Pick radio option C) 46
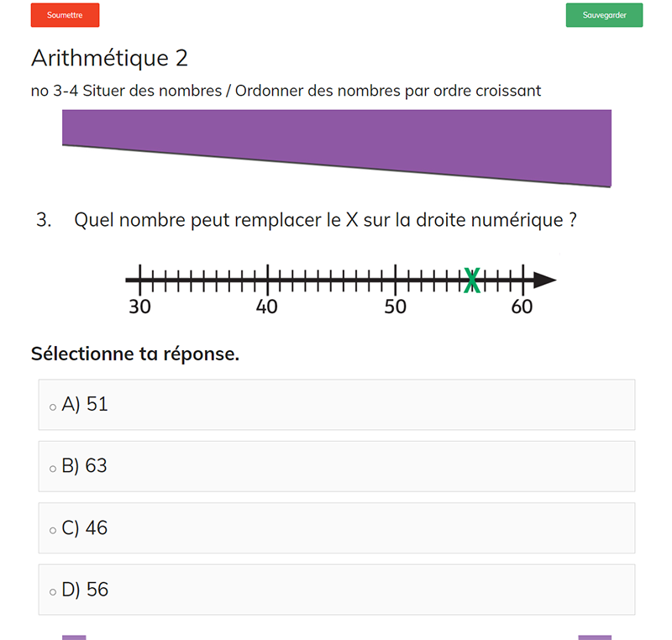This screenshot has width=672, height=640. pyautogui.click(x=53, y=531)
